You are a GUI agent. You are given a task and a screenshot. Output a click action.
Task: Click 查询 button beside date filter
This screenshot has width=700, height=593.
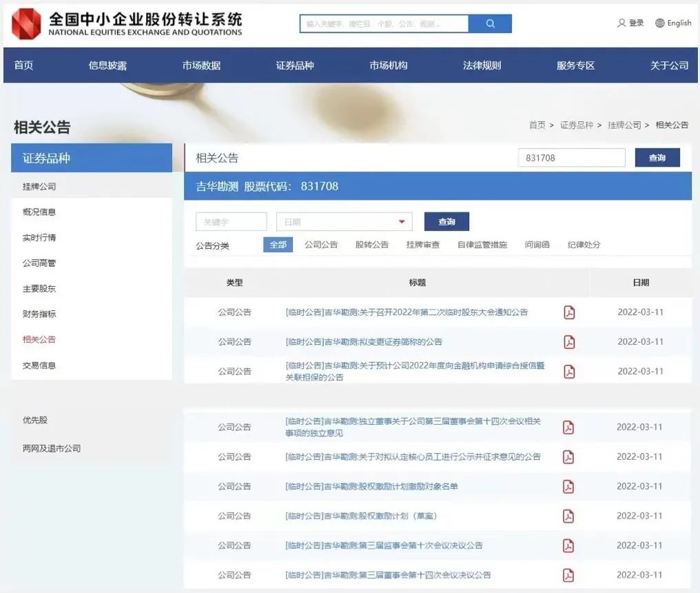pos(446,221)
